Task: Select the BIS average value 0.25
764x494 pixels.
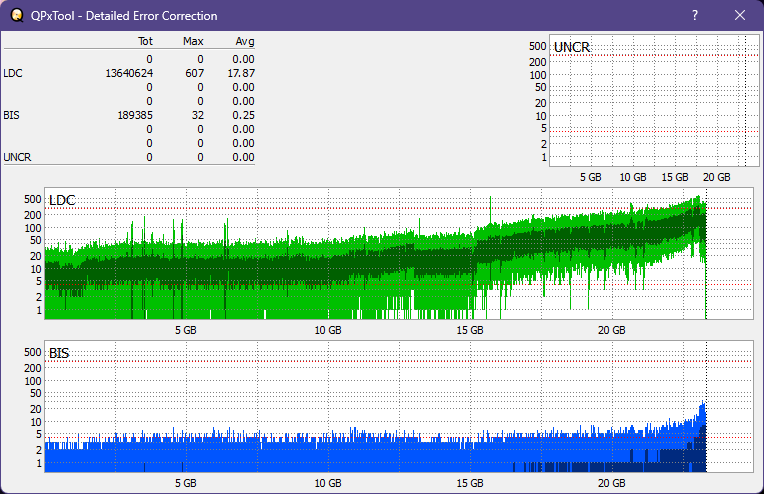Action: (243, 115)
